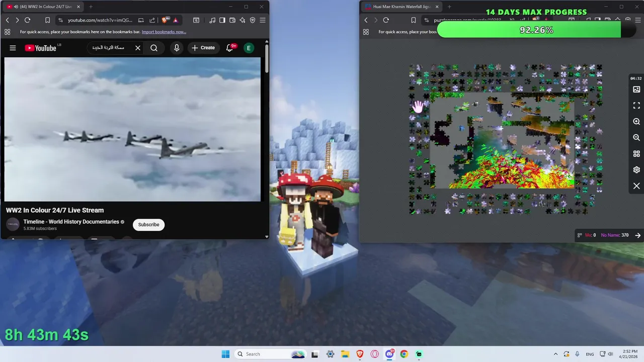Click the YouTube search magnifier button
This screenshot has width=644, height=362.
point(154,48)
